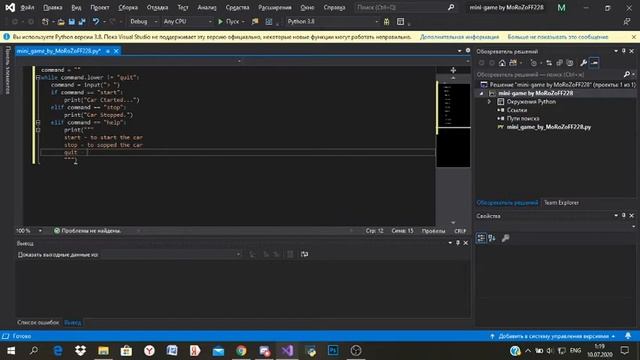Click the Visual Studio logo icon
Image resolution: width=640 pixels, height=360 pixels.
pyautogui.click(x=10, y=7)
